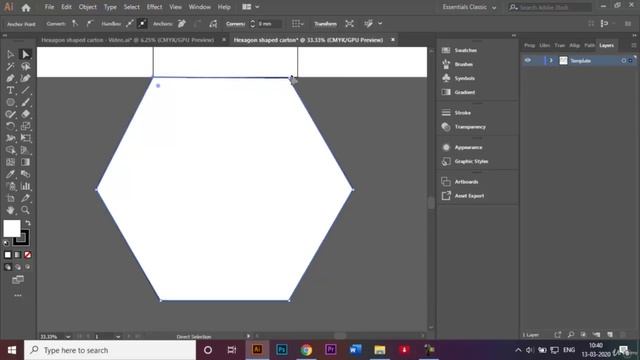Screen dimensions: 640x360
Task: Click the Template layer target circle
Action: 623,60
